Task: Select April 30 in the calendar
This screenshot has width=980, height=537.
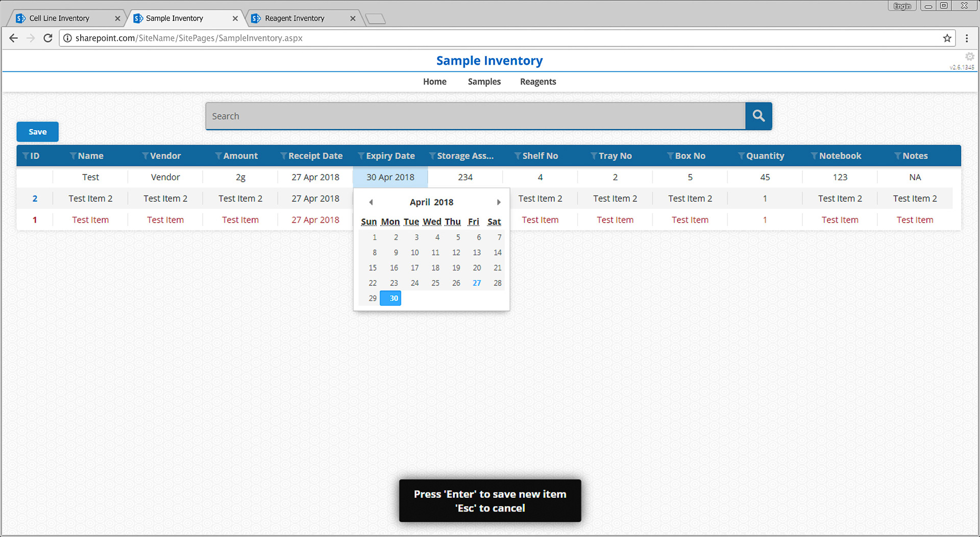Action: 390,298
